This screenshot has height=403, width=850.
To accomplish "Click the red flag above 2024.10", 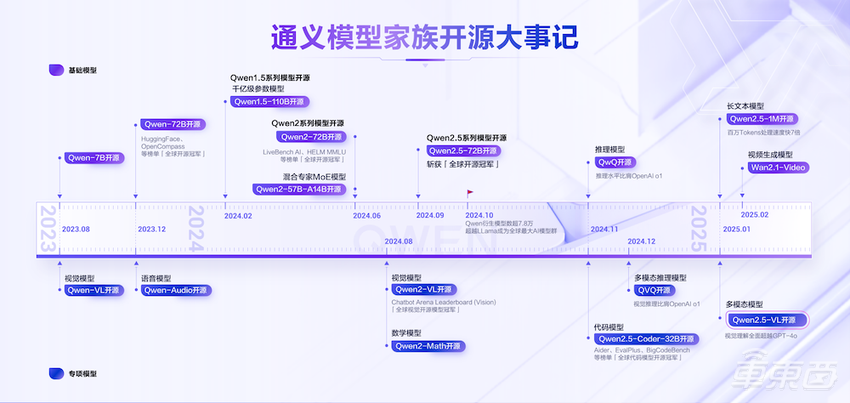I will (470, 194).
